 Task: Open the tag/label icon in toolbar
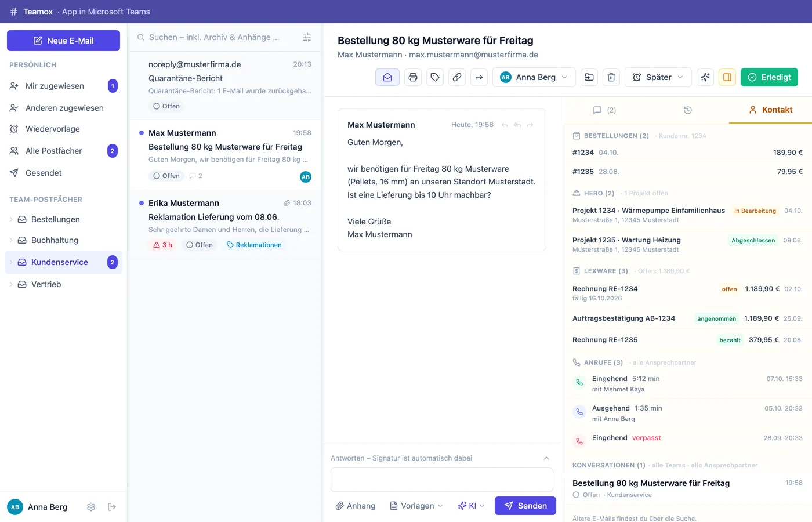pos(435,77)
